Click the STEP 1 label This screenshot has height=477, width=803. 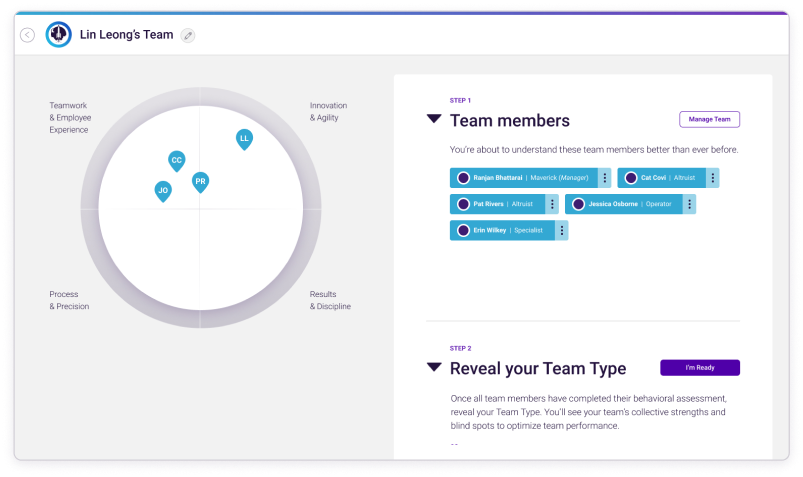click(460, 100)
